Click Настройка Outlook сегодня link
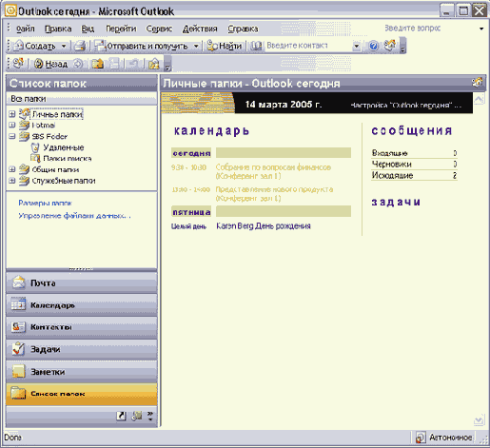This screenshot has height=448, width=490. [406, 106]
